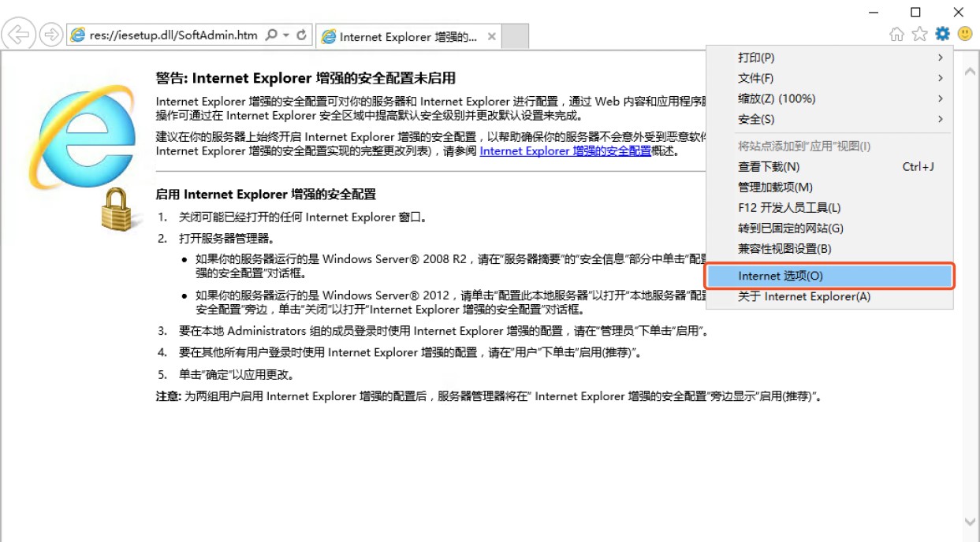Image resolution: width=980 pixels, height=542 pixels.
Task: Click the Back navigation arrow
Action: coord(18,35)
